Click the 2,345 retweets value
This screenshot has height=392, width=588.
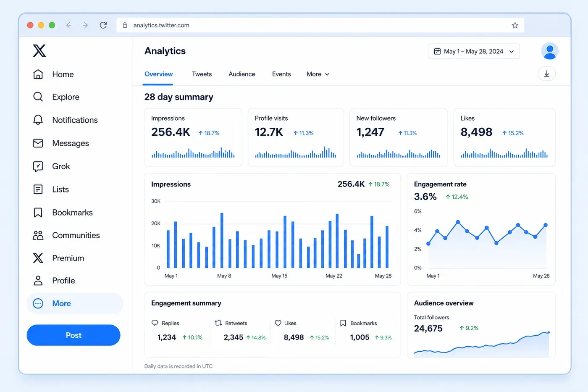[x=234, y=337]
